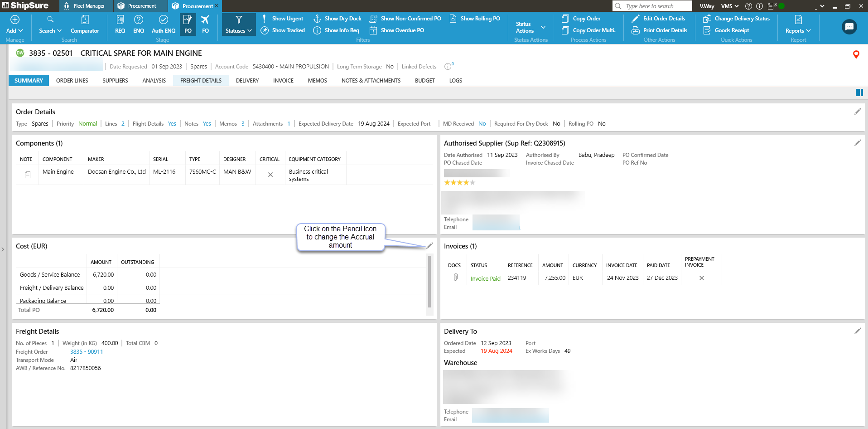The height and width of the screenshot is (429, 868).
Task: Open the Main Engine component note icon
Action: pyautogui.click(x=28, y=175)
